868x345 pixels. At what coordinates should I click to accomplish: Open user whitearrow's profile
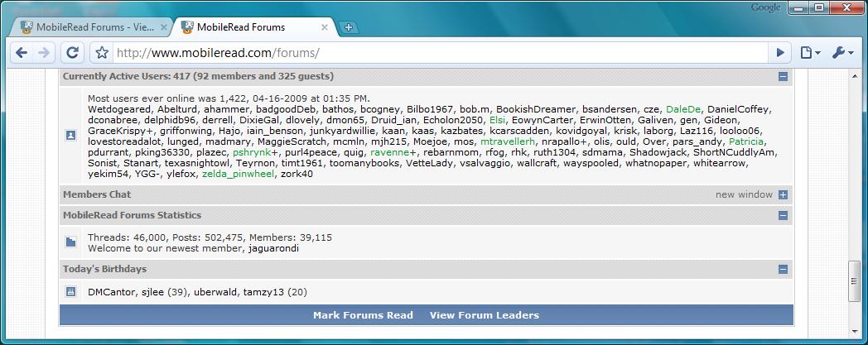(x=721, y=164)
